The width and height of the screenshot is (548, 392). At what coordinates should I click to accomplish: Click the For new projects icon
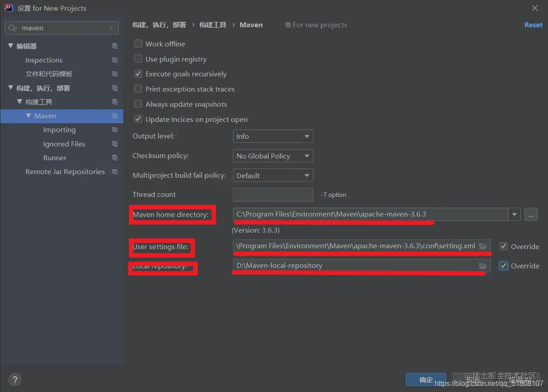(x=288, y=25)
